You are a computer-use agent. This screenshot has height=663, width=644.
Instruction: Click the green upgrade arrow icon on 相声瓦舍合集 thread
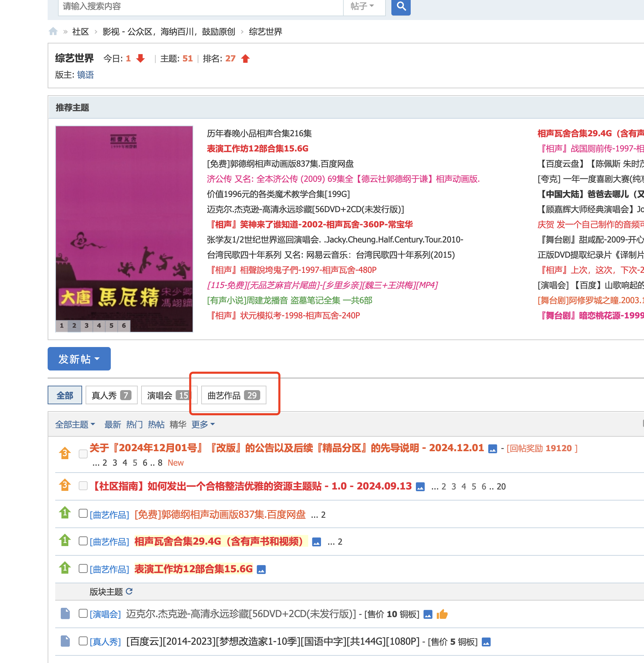65,541
